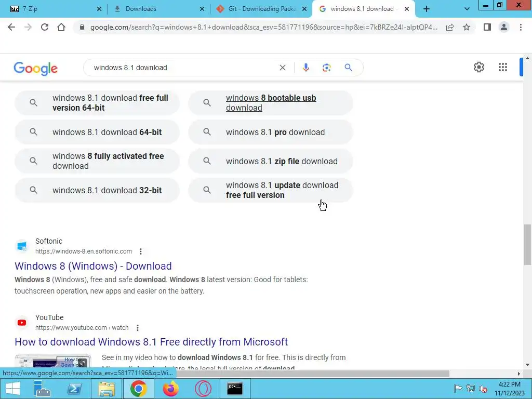Viewport: 532px width, 399px height.
Task: Click the browser back arrow
Action: [x=11, y=27]
